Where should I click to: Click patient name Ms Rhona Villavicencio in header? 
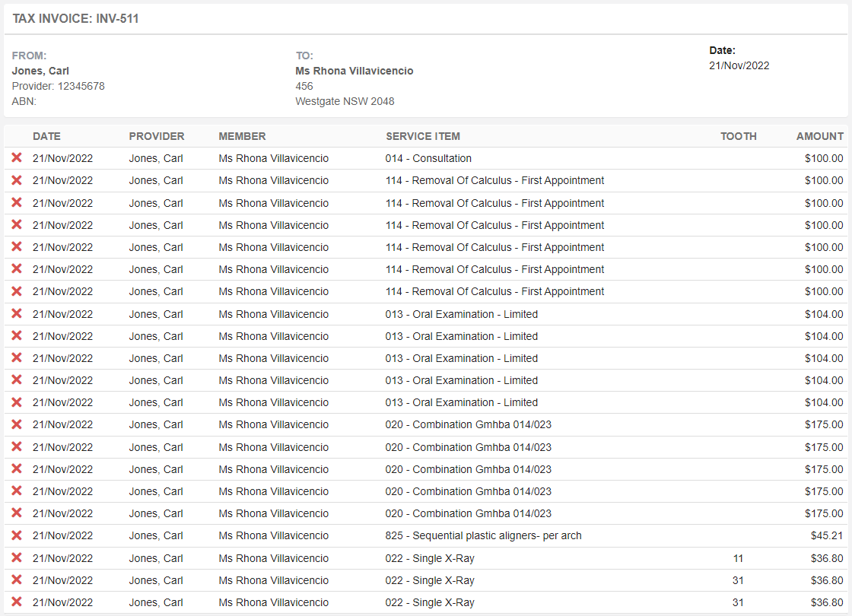(x=354, y=70)
